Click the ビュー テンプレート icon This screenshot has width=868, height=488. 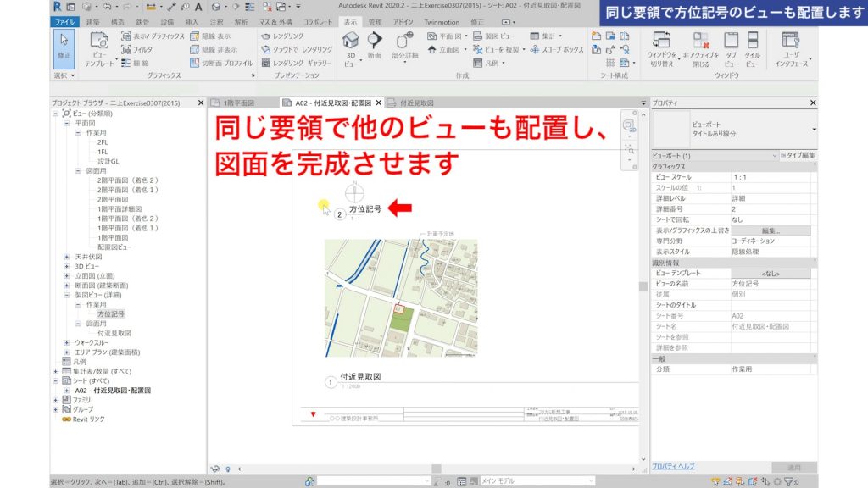(x=101, y=40)
